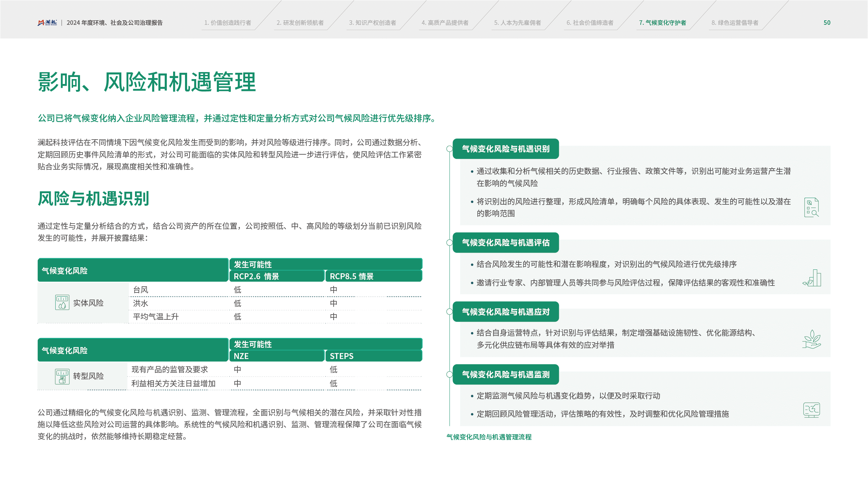Click the 实体风险 physical risk icon
This screenshot has height=486, width=868.
tap(62, 303)
